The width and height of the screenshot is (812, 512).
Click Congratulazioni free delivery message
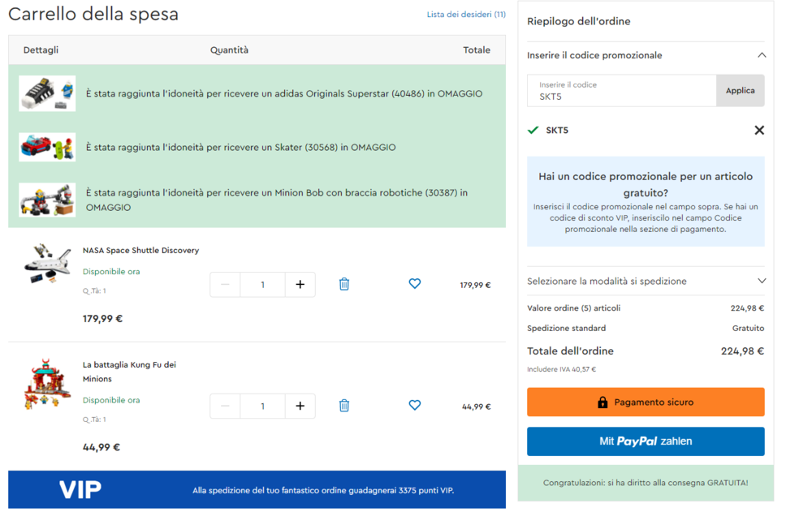(646, 483)
